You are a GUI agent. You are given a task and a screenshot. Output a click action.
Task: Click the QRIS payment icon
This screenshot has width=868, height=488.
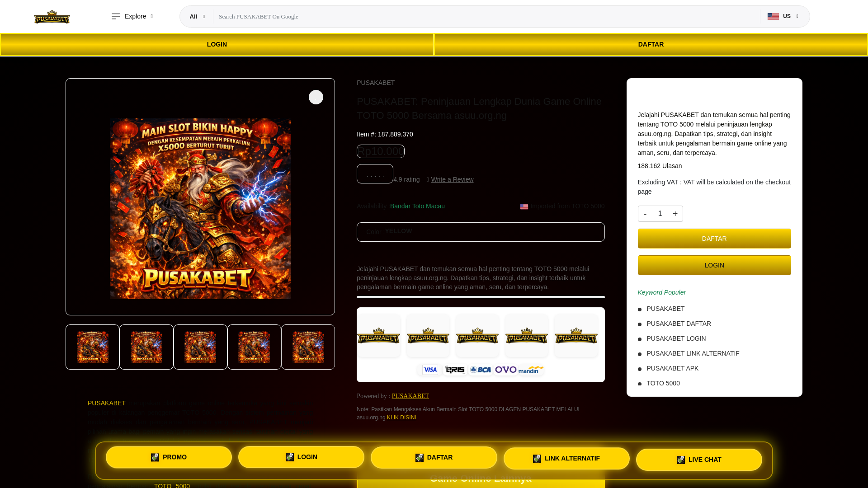(455, 370)
